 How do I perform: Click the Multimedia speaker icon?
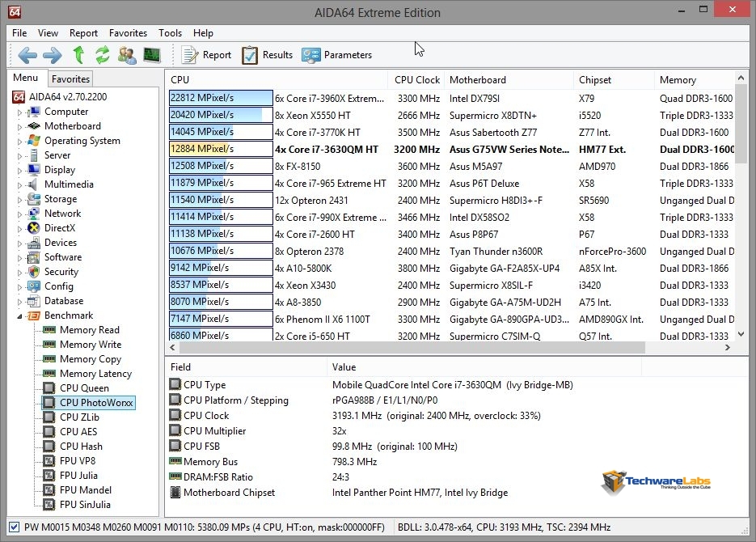tap(33, 184)
